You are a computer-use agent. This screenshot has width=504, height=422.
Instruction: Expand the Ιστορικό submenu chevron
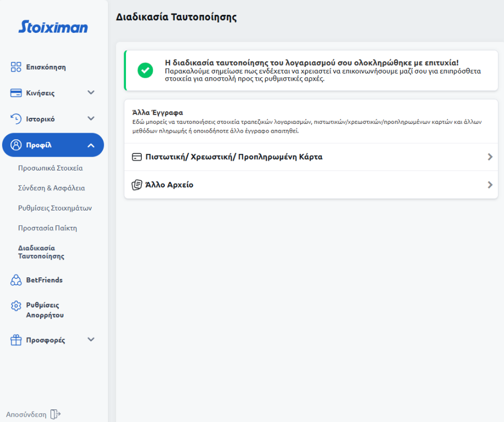tap(91, 118)
